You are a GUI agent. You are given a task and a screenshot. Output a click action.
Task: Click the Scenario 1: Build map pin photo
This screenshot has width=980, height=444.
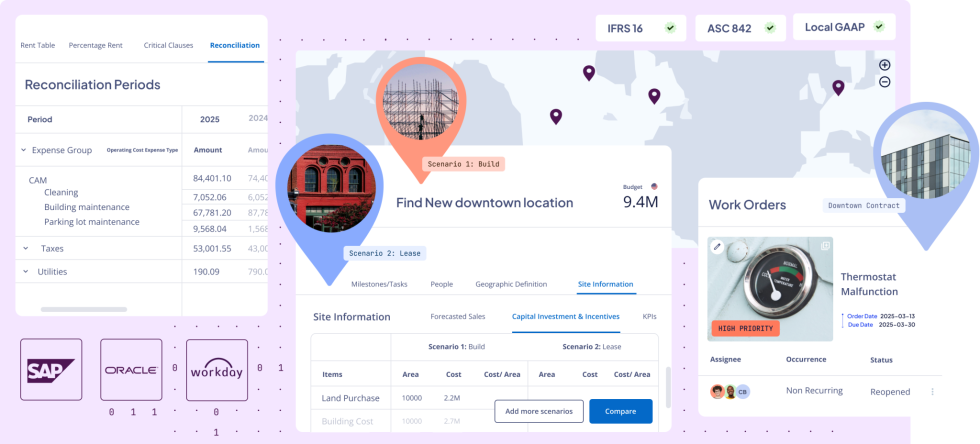click(x=421, y=102)
